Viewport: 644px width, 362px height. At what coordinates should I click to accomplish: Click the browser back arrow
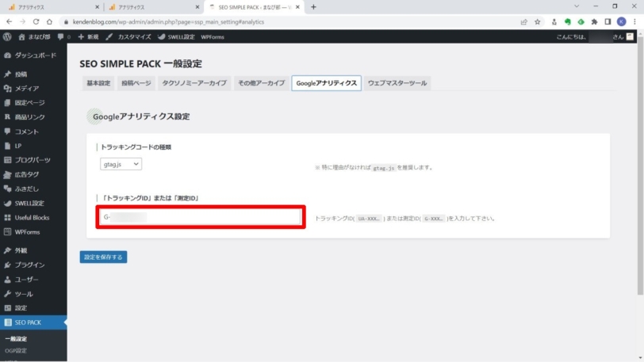[x=9, y=21]
